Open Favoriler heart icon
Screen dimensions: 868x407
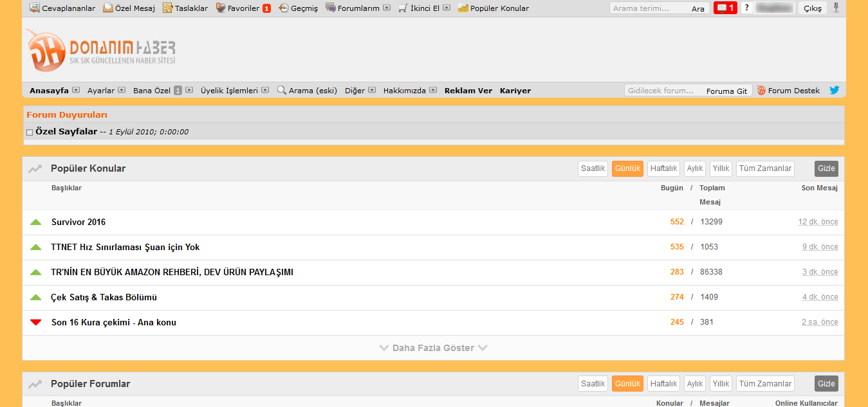[x=221, y=8]
